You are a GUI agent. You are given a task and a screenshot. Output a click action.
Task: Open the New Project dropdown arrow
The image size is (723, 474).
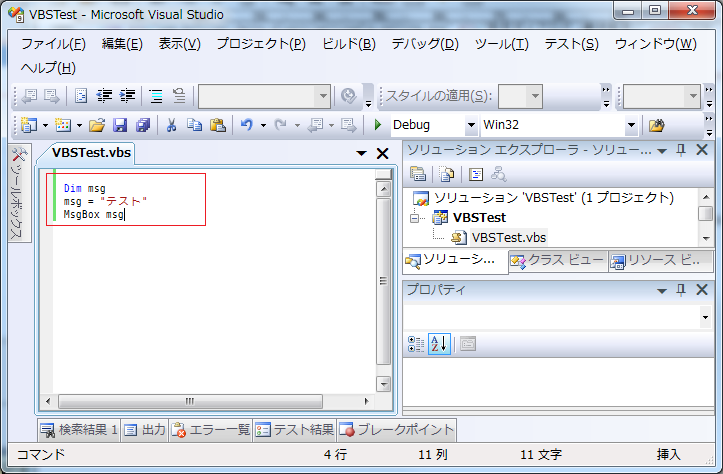pyautogui.click(x=45, y=125)
